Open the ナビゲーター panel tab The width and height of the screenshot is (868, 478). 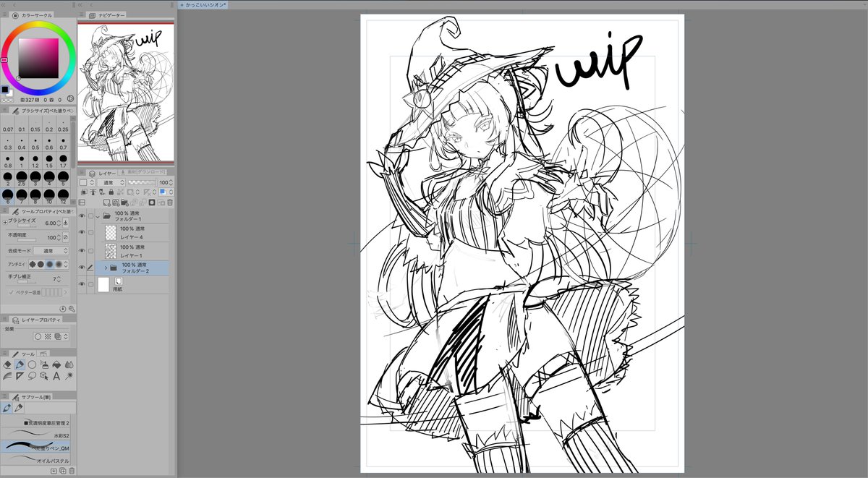coord(107,14)
